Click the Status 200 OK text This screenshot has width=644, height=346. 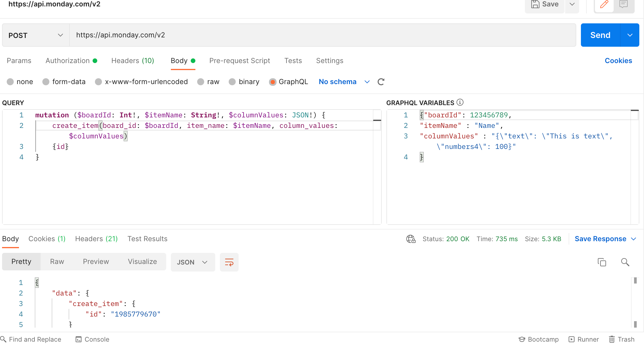pos(446,239)
